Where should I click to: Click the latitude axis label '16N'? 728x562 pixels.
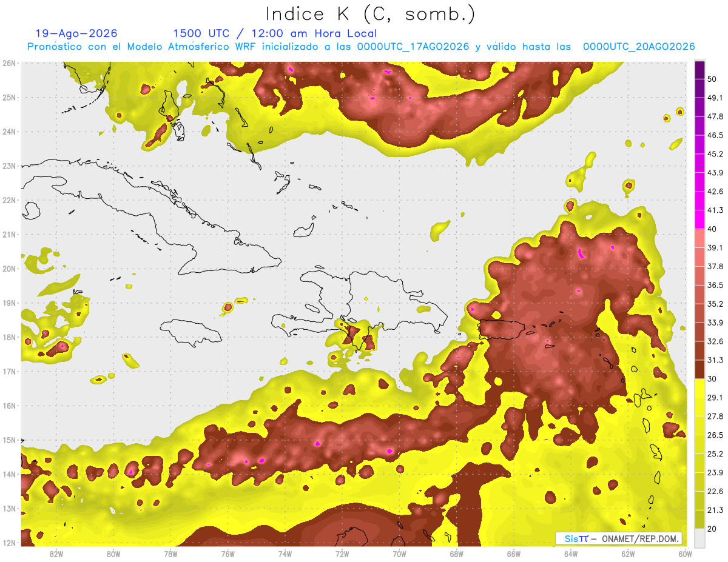tap(9, 406)
